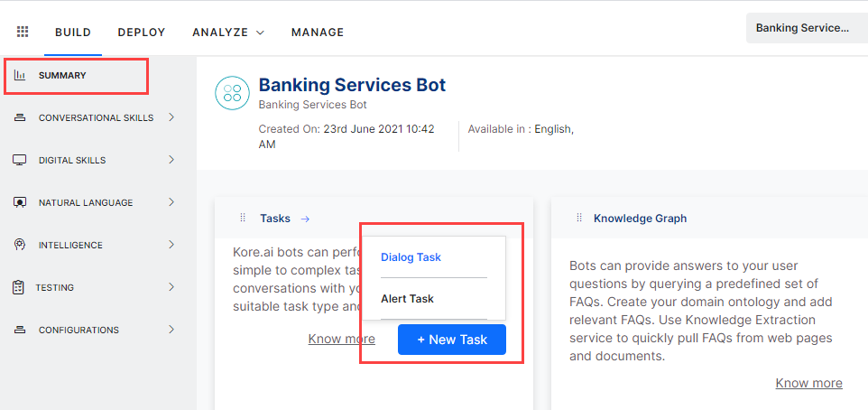Switch to the Deploy tab

(142, 33)
